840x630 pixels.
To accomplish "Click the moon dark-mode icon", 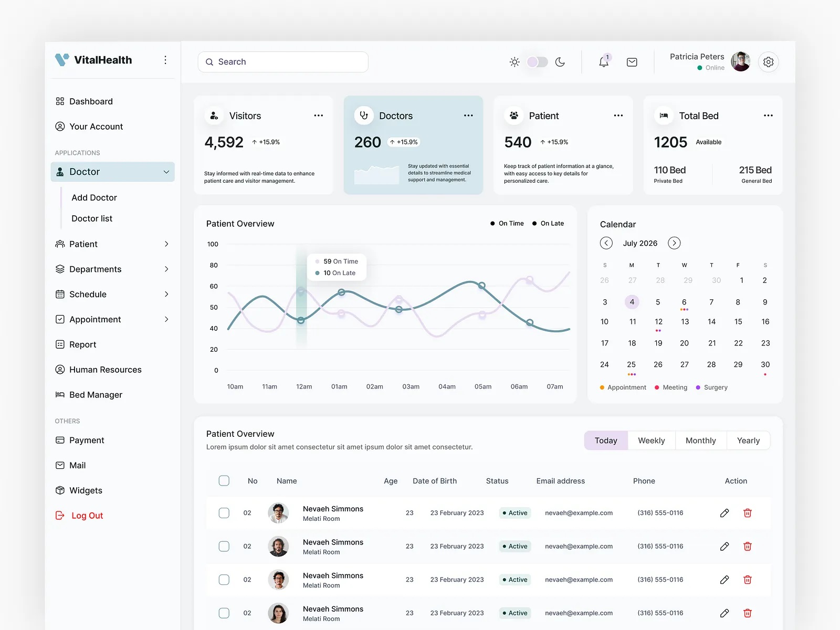I will (560, 62).
